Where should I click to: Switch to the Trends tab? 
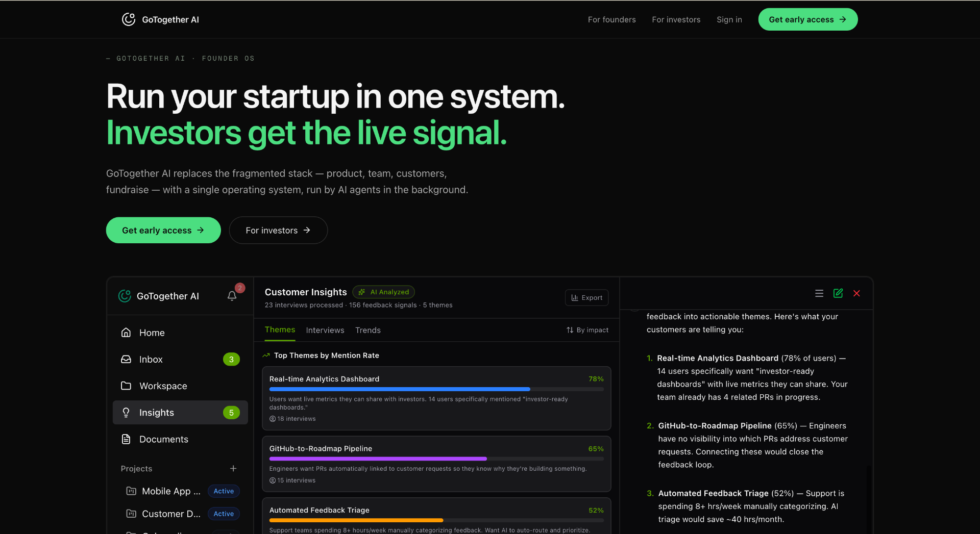point(368,330)
